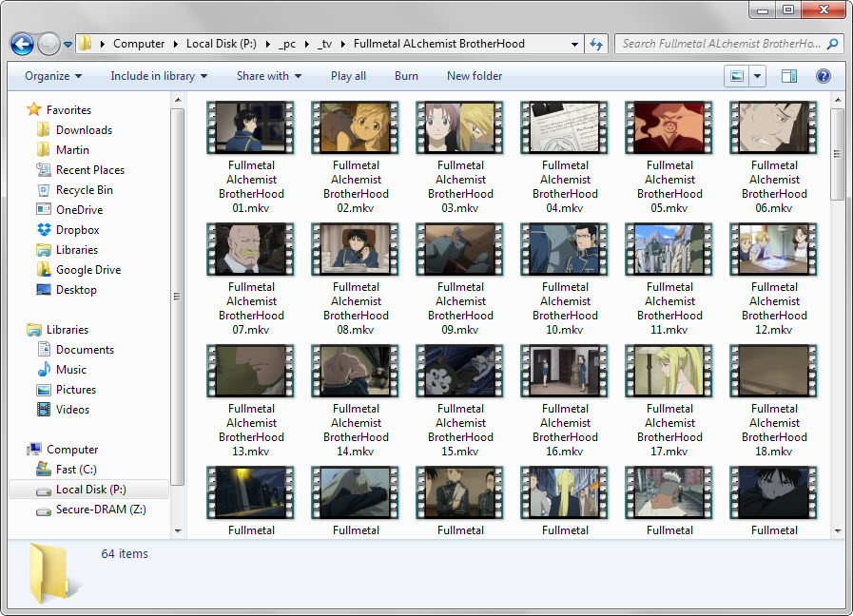This screenshot has height=616, width=853.
Task: Select Fullmetal Alchemist BrotherHood 08.mkv thumbnail
Action: click(x=355, y=249)
